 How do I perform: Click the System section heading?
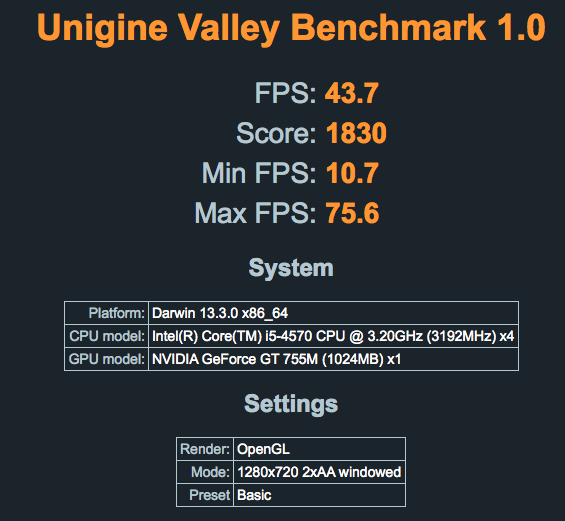click(291, 268)
